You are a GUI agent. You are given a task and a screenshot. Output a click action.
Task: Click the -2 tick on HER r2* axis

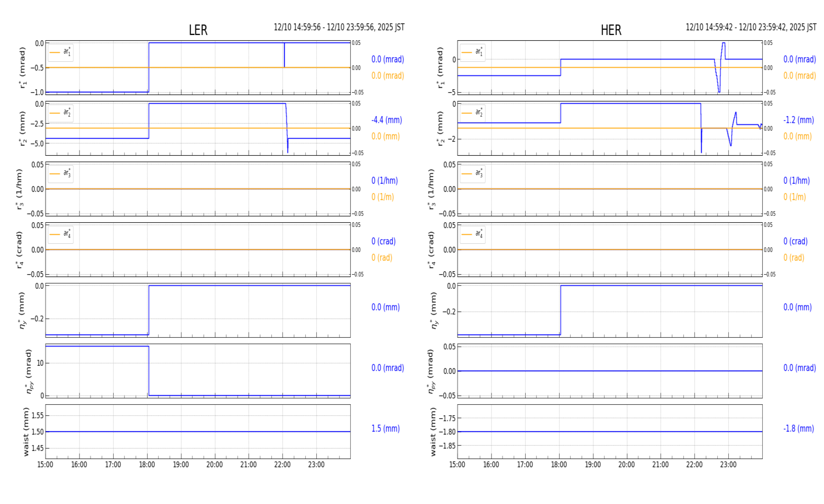[452, 139]
